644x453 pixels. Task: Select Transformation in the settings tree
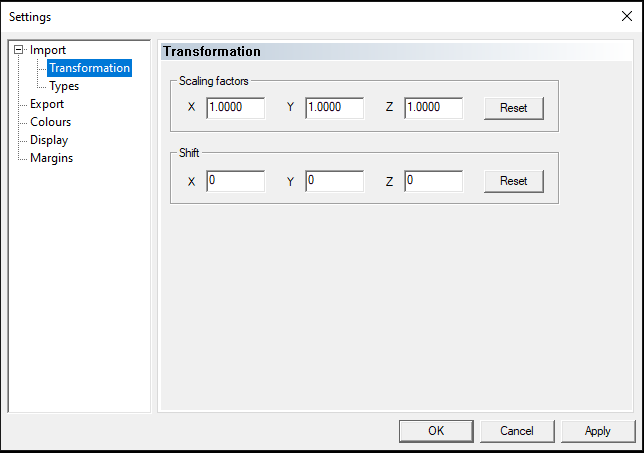(89, 68)
